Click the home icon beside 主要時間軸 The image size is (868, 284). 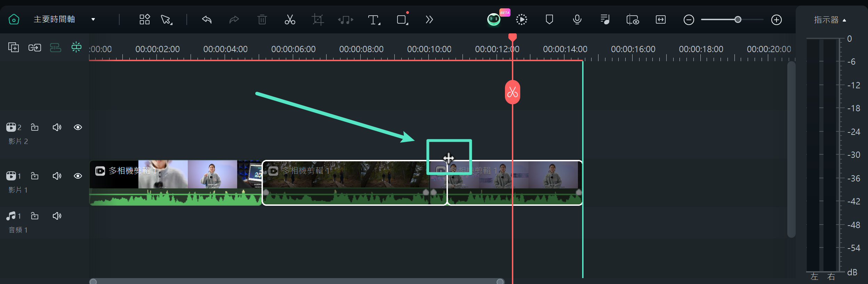pos(14,19)
